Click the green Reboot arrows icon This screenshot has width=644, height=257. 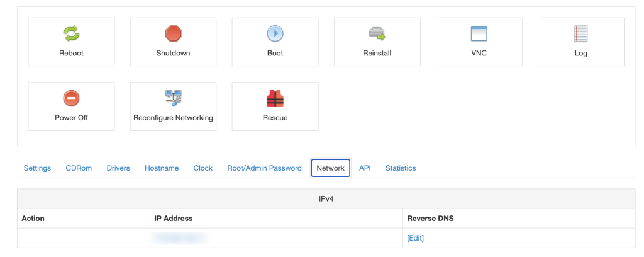(x=71, y=33)
